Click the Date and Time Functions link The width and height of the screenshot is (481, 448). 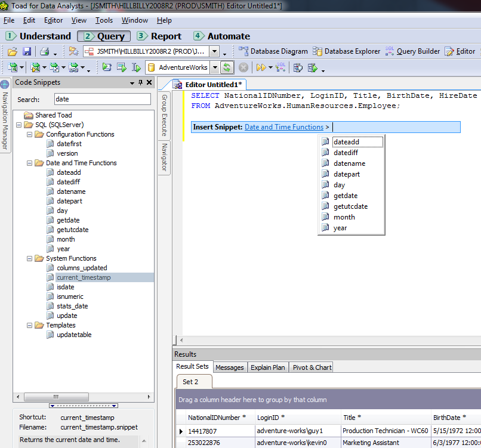[x=284, y=127]
